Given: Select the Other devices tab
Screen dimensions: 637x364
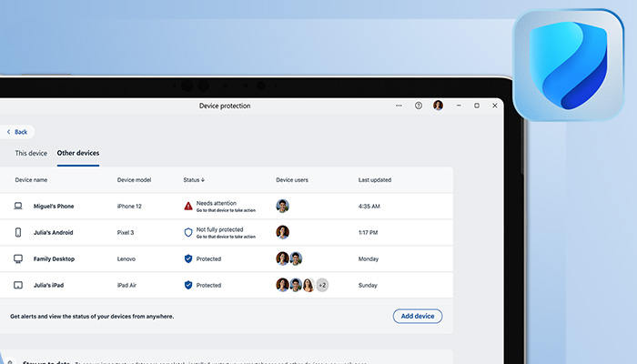Looking at the screenshot, I should click(x=78, y=153).
